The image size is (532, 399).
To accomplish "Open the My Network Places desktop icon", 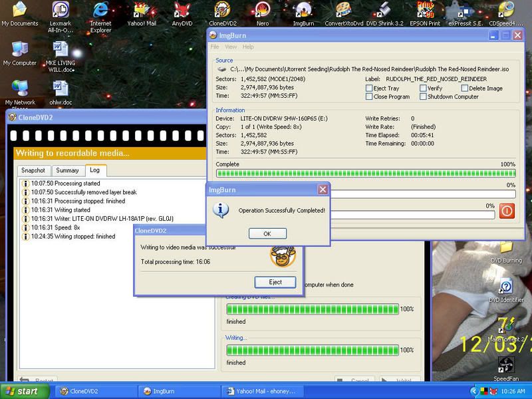I will pos(20,93).
